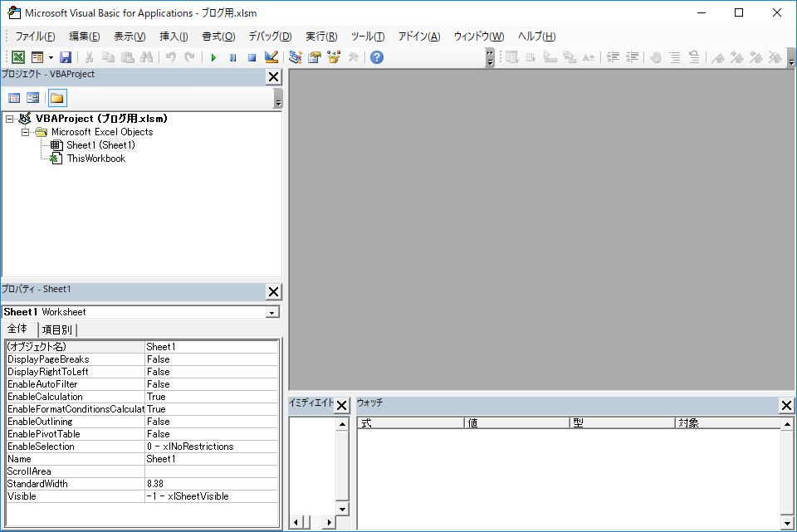Click the Insert UserForm toolbar icon
Viewport: 797px width, 532px height.
point(37,57)
